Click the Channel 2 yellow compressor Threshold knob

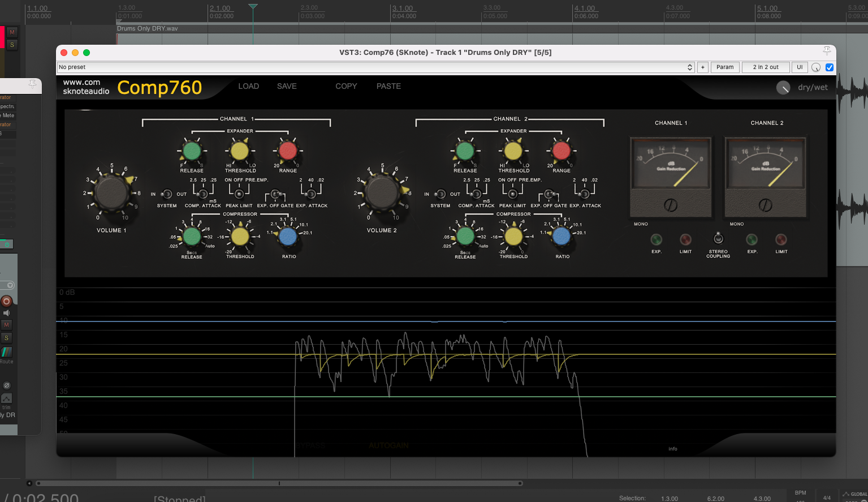[513, 237]
